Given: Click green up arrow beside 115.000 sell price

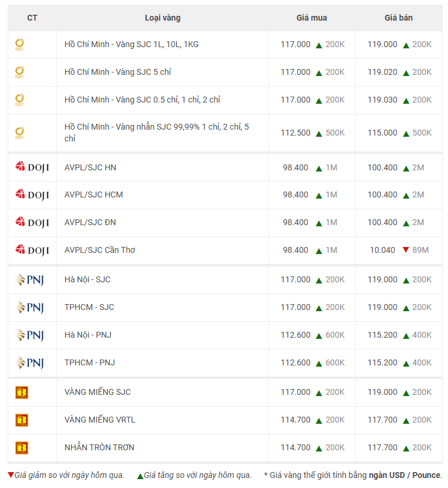Looking at the screenshot, I should pos(406,134).
